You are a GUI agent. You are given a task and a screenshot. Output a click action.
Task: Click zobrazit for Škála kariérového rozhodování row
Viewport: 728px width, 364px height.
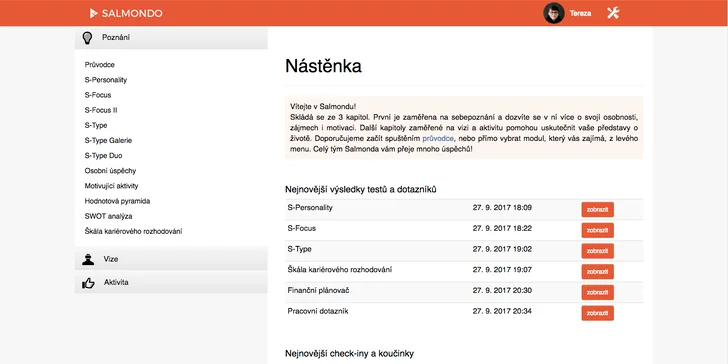(598, 272)
